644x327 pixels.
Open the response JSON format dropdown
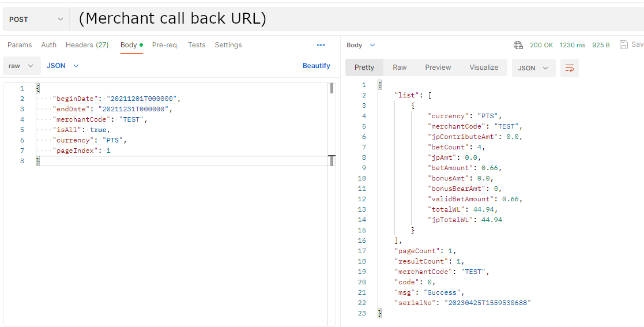click(x=533, y=68)
